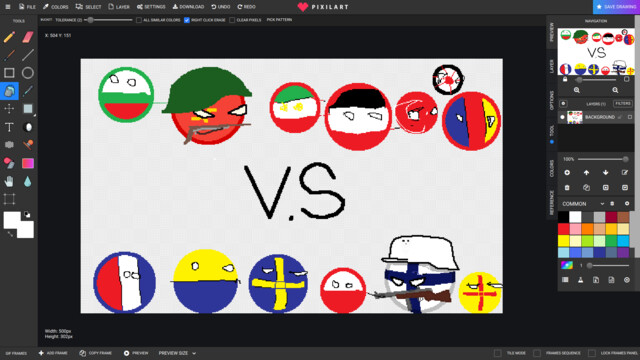Choose the Rectangle shape tool
Screen dimensions: 640x360
click(9, 73)
